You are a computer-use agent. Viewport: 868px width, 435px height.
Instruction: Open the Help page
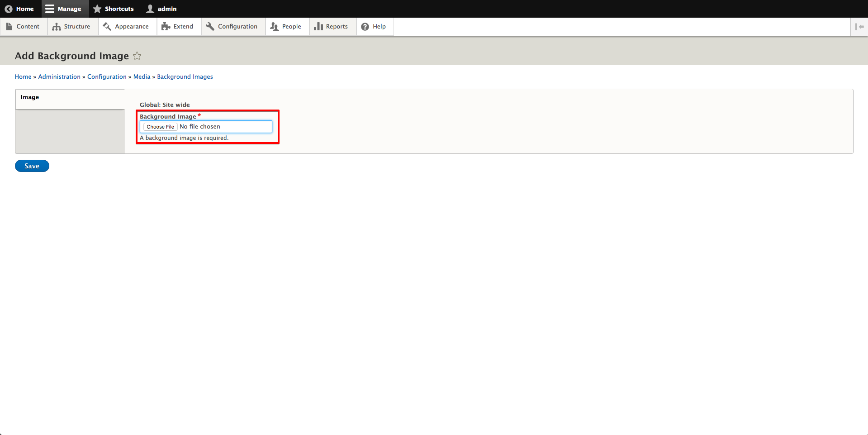click(x=374, y=27)
